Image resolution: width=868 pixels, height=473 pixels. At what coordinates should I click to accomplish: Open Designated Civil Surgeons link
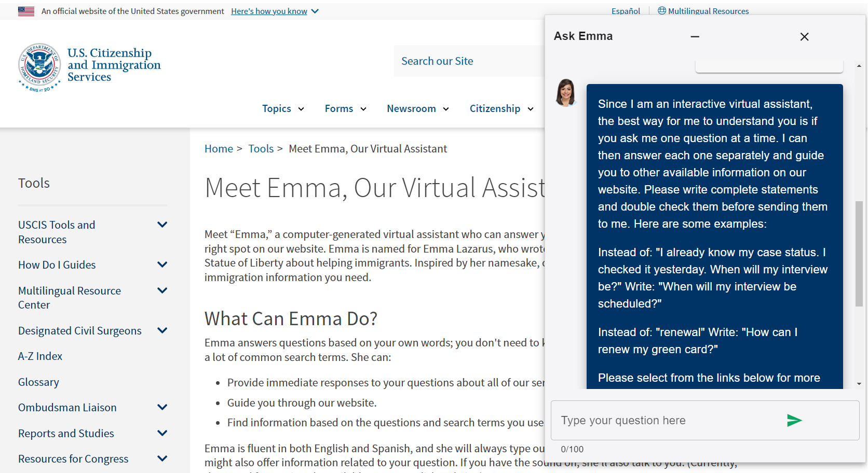pyautogui.click(x=79, y=331)
